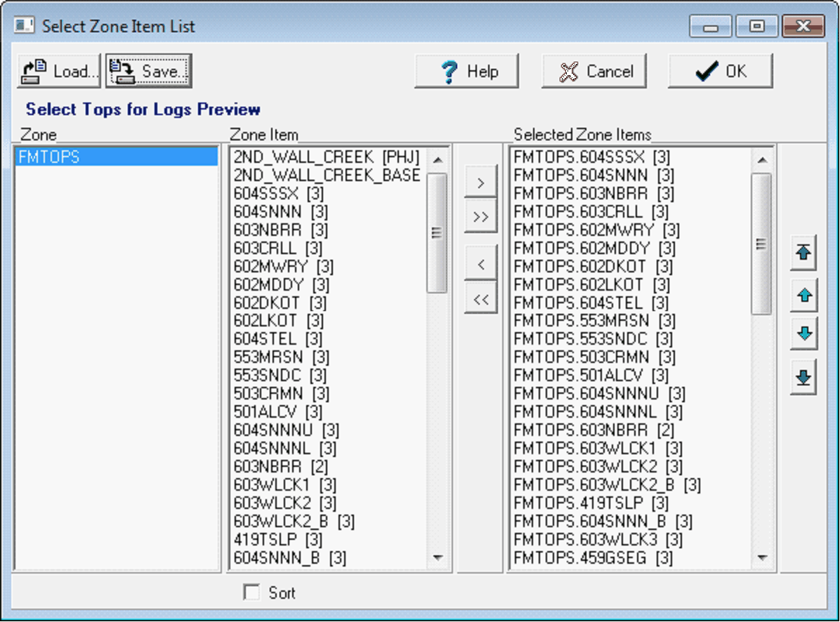The height and width of the screenshot is (622, 840).
Task: Select 2ND_WALL_CREEK [PHJ] zone item
Action: tap(326, 157)
